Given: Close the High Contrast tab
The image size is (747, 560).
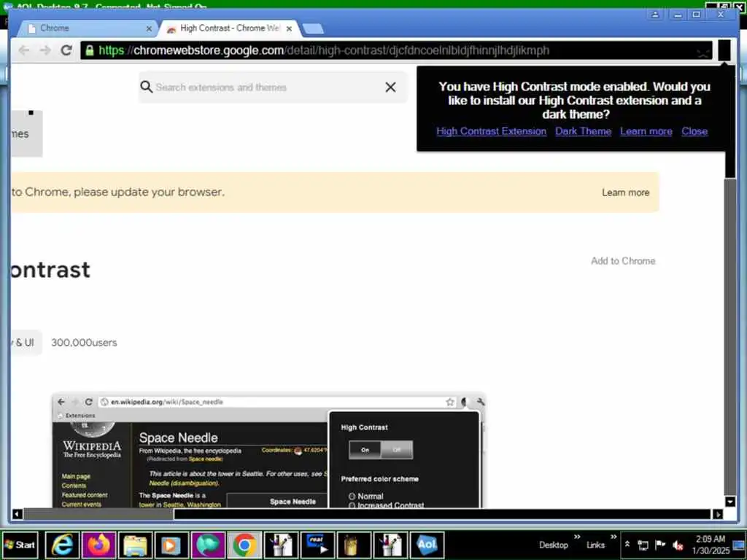Looking at the screenshot, I should click(x=289, y=28).
